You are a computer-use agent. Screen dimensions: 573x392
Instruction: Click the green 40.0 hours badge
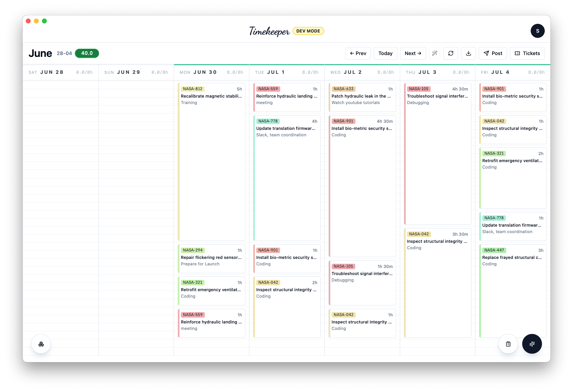point(87,53)
